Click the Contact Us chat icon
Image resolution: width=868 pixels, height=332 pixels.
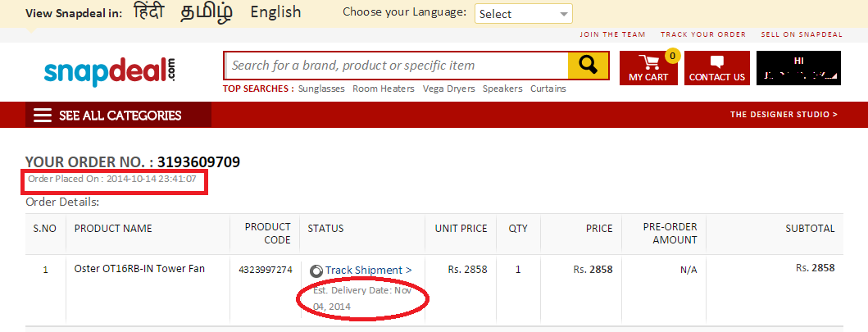717,62
